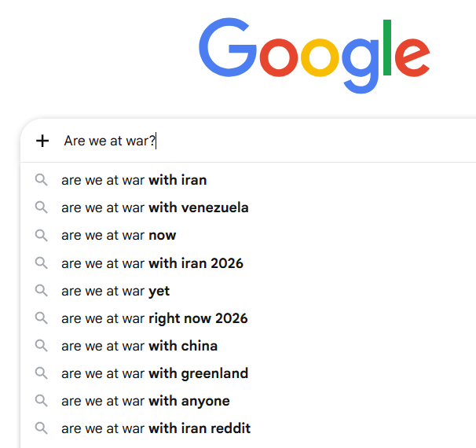Pick suggestion 'are we at war with china'
Viewport: 476px width, 448px height.
pyautogui.click(x=140, y=346)
